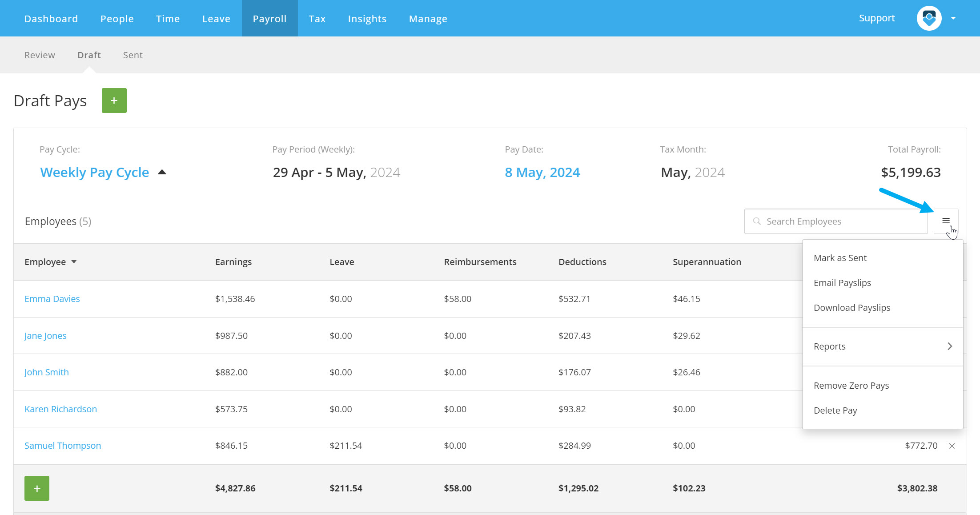
Task: Remove Samuel Thompson's pay with the X icon
Action: 952,446
